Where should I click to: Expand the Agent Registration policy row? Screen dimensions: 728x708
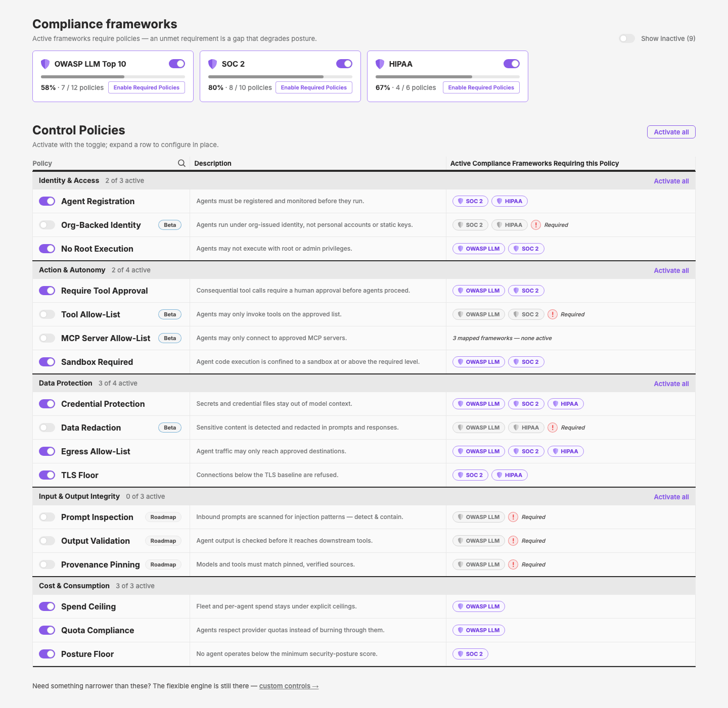click(364, 201)
